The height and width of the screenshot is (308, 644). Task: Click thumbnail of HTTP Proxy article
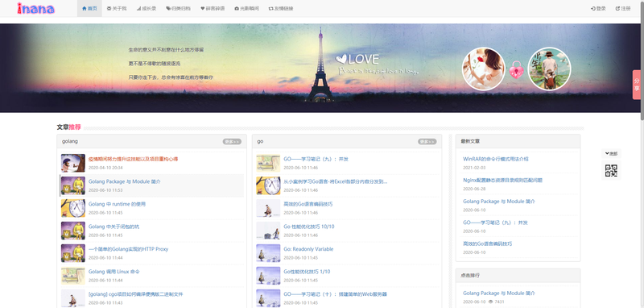pyautogui.click(x=73, y=253)
